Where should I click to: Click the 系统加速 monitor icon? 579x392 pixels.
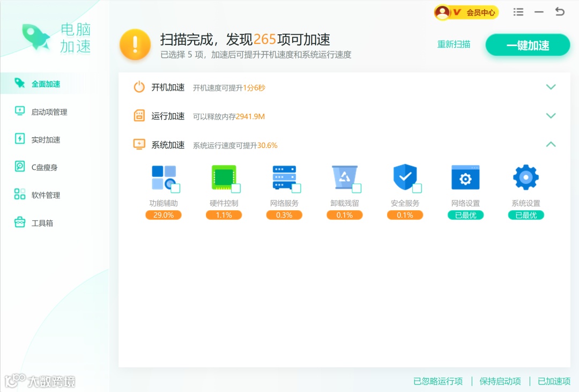(139, 144)
